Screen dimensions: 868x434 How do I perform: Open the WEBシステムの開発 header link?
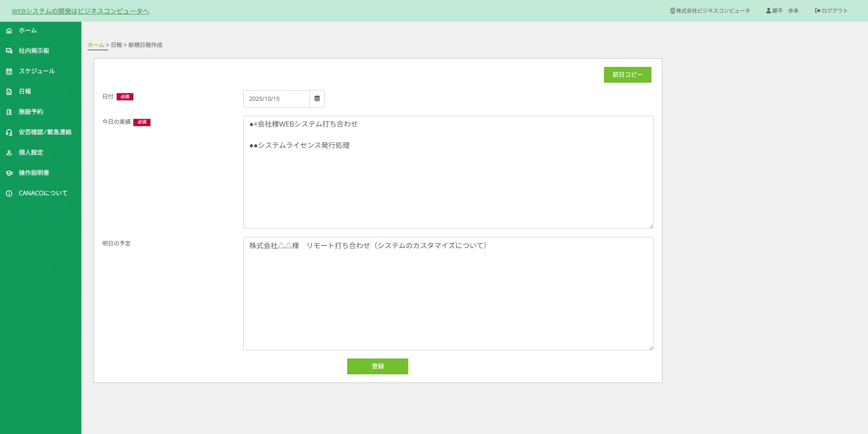pyautogui.click(x=80, y=11)
